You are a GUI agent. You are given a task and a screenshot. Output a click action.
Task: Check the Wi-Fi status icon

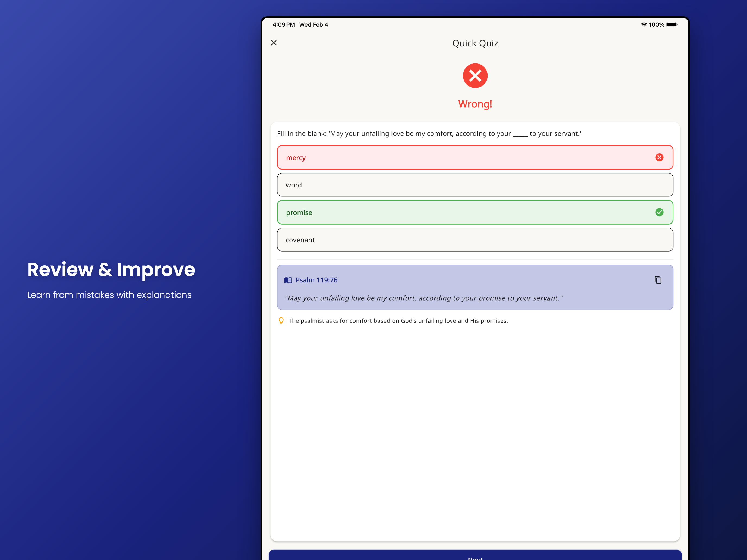coord(644,25)
